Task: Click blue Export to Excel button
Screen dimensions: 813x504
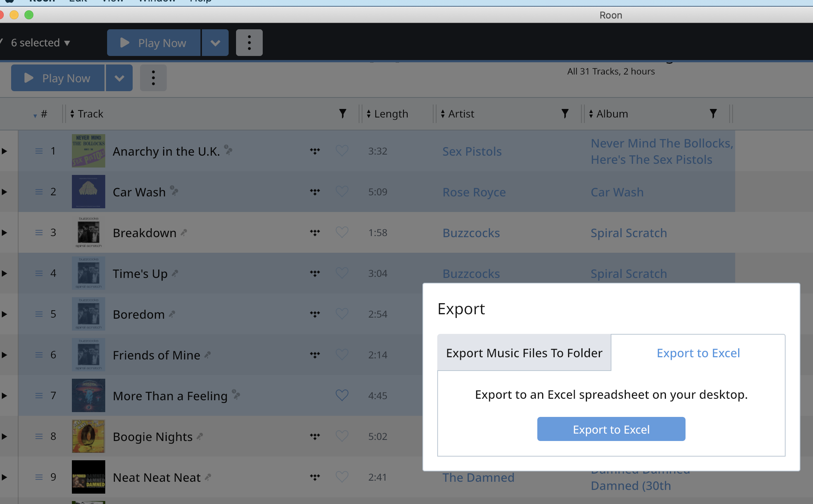Action: pyautogui.click(x=611, y=429)
